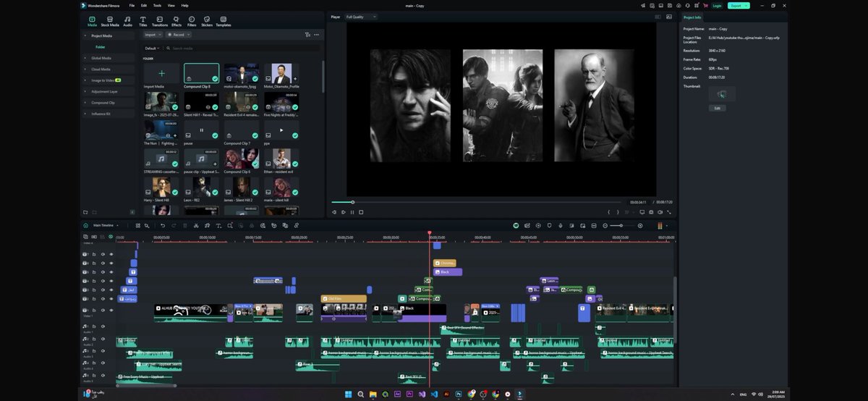
Task: Open the Import dropdown
Action: pos(153,34)
